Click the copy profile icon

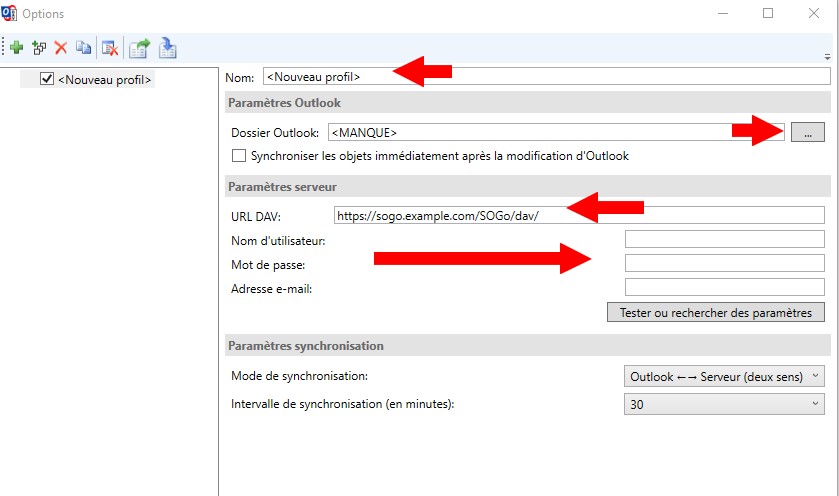(83, 47)
